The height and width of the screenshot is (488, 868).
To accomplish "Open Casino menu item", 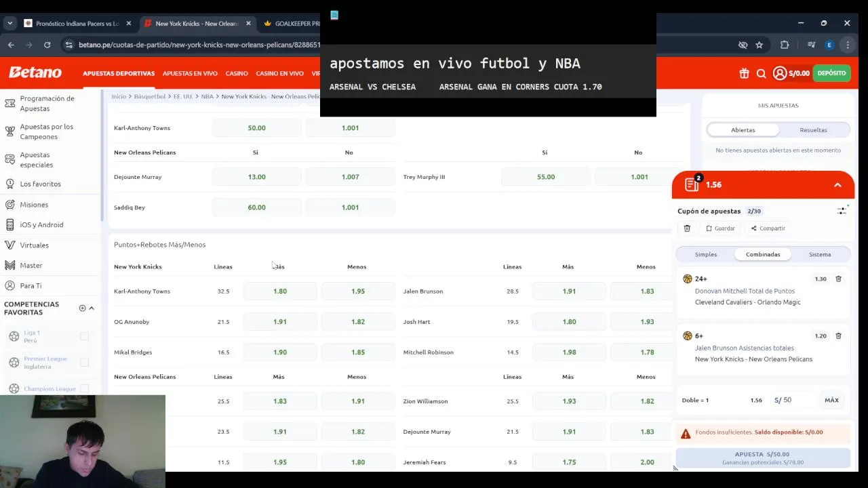I will point(237,73).
